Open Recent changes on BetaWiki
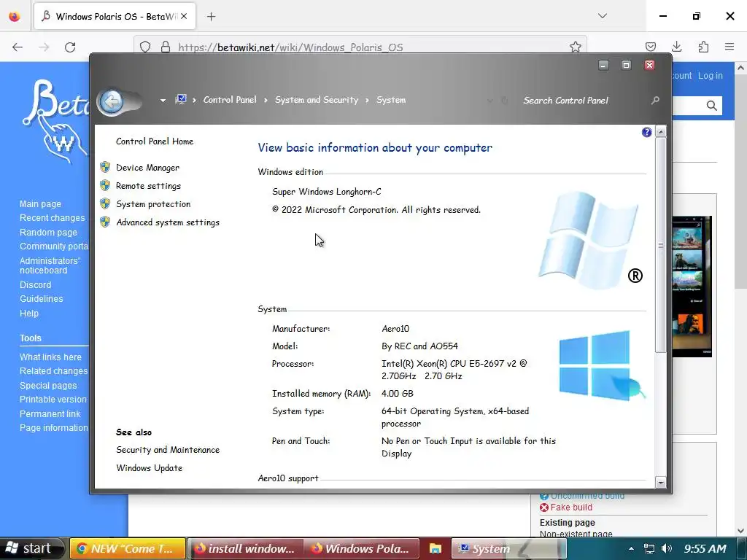Viewport: 747px width, 560px height. pyautogui.click(x=52, y=218)
